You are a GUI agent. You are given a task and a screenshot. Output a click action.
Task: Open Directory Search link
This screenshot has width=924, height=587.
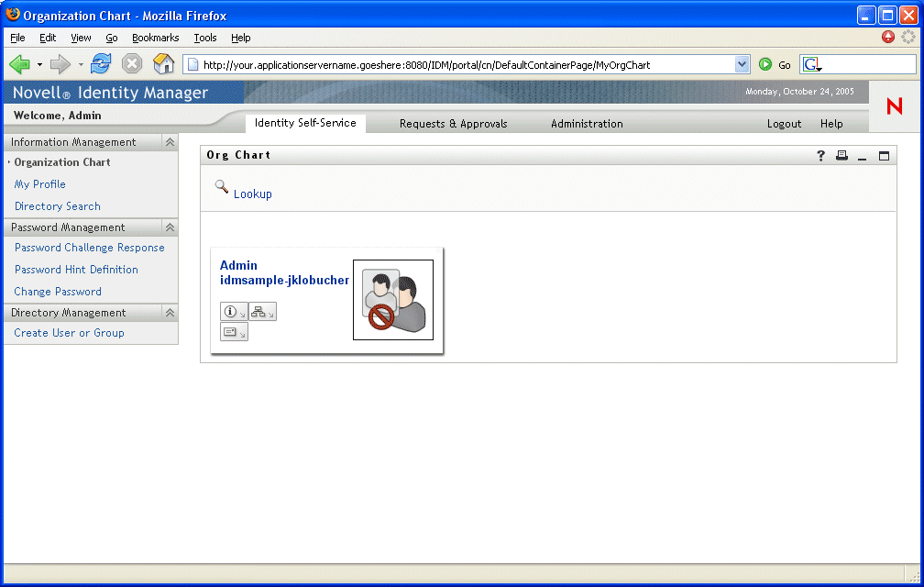(x=57, y=206)
